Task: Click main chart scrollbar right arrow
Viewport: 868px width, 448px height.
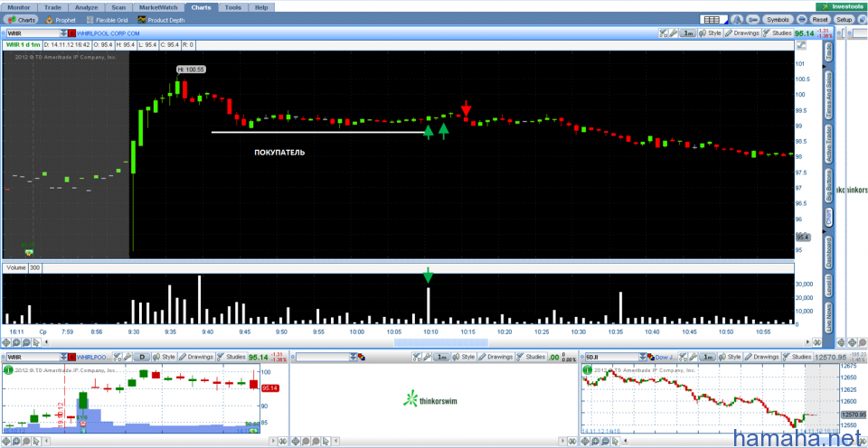Action: (x=808, y=343)
